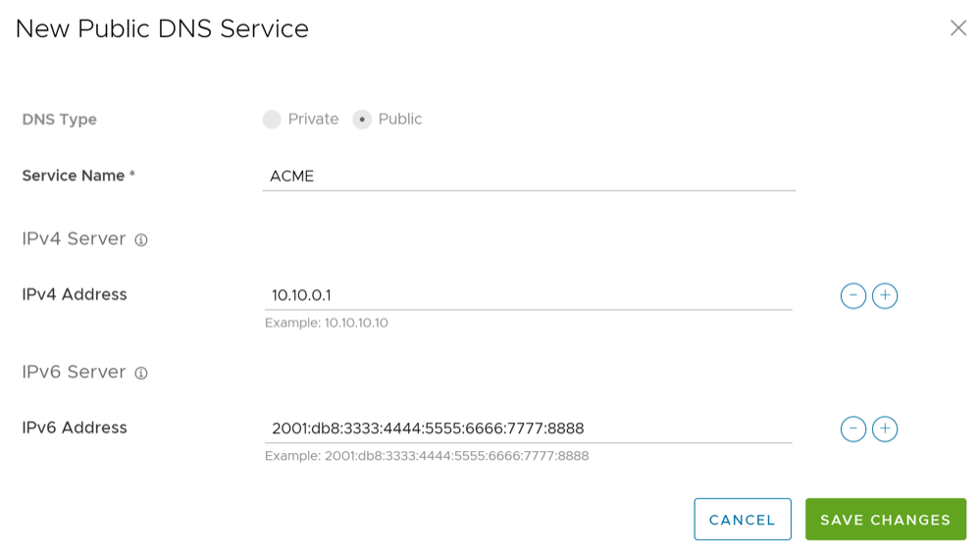
Task: Show info tooltip for IPv4 Server
Action: coord(141,240)
